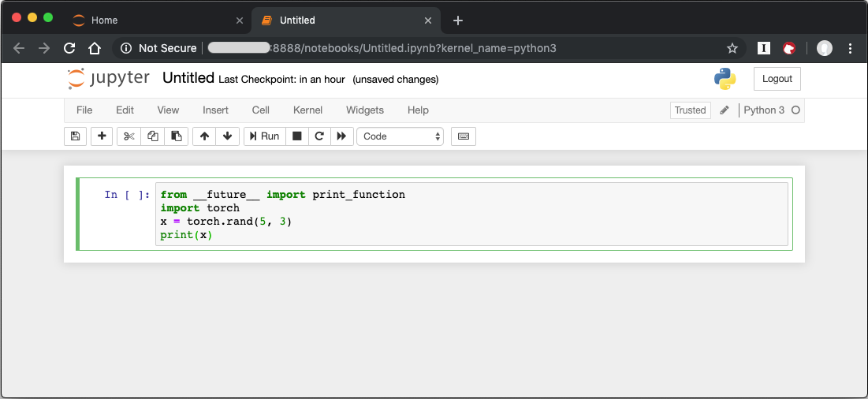This screenshot has width=868, height=399.
Task: Open a new browser tab with plus icon
Action: 458,21
